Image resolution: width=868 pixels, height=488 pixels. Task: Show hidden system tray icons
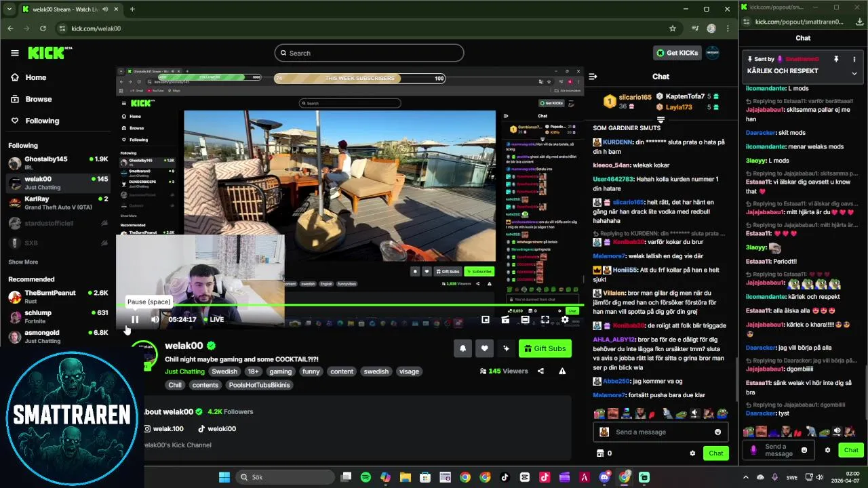point(745,477)
